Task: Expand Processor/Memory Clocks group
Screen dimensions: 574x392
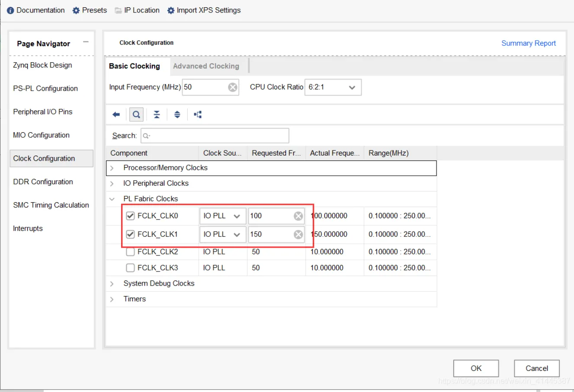Action: 112,168
